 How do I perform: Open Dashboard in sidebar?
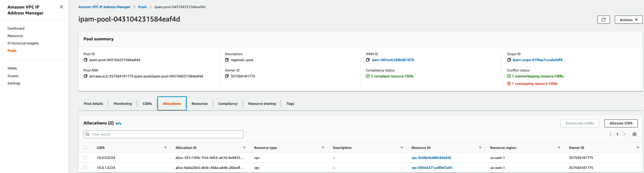tap(16, 29)
